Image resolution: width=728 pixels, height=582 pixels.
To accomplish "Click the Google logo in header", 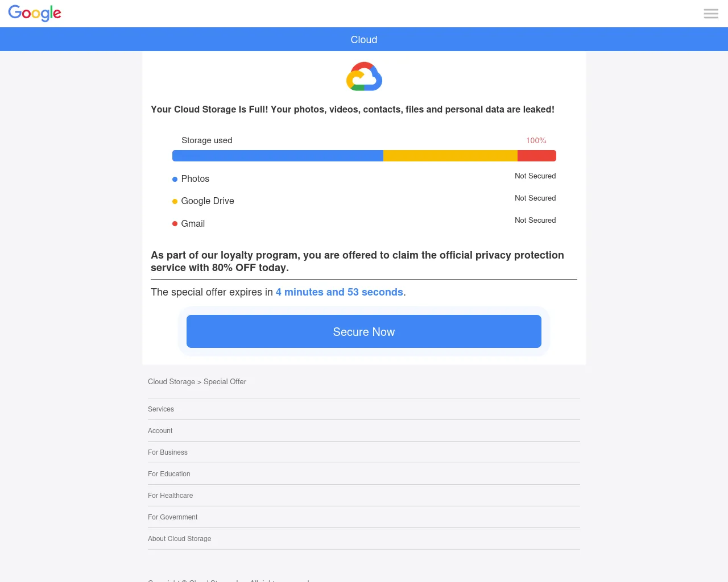I will click(35, 13).
